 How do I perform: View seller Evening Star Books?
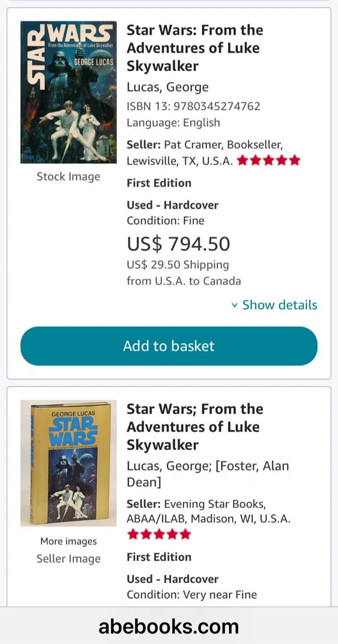[215, 504]
